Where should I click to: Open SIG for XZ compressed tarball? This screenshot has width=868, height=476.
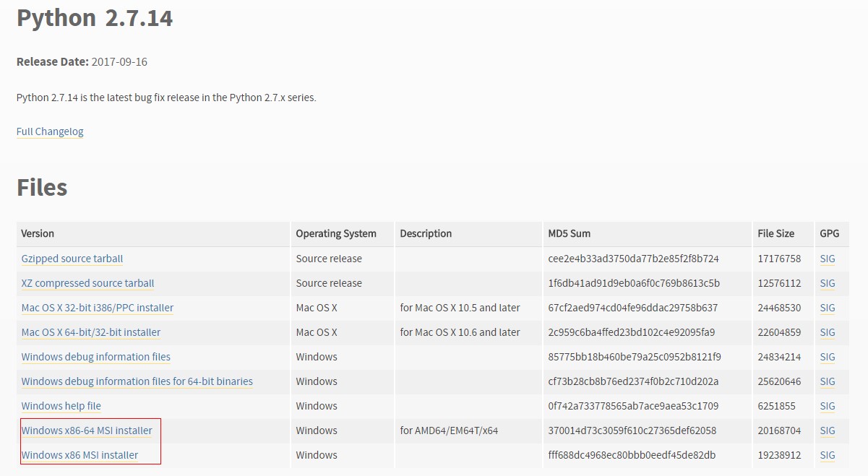pos(828,283)
